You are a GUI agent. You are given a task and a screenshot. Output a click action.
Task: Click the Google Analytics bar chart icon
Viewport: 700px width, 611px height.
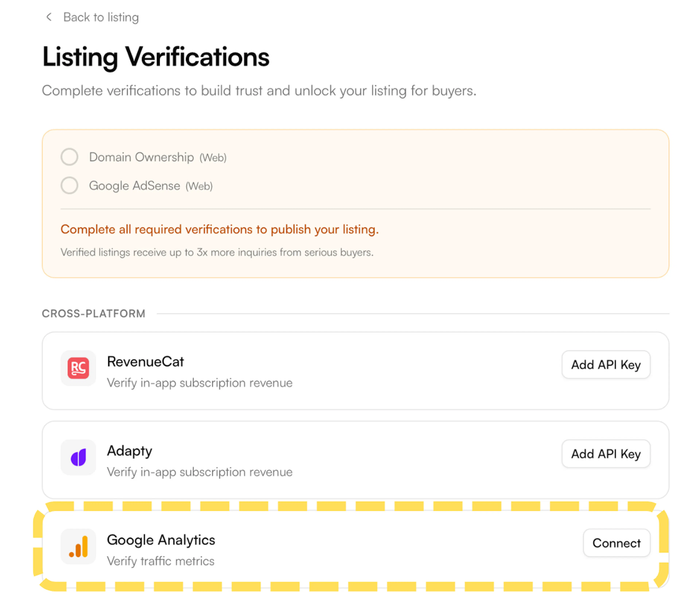[78, 546]
